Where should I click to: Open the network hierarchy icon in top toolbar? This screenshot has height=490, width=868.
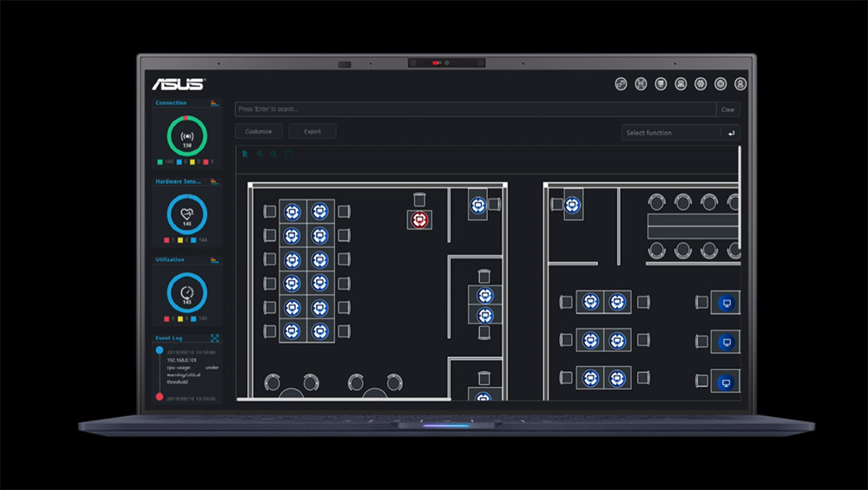pyautogui.click(x=681, y=84)
